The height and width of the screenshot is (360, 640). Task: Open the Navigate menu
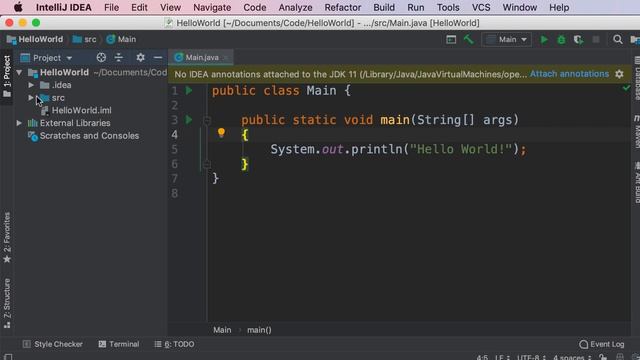pyautogui.click(x=212, y=7)
